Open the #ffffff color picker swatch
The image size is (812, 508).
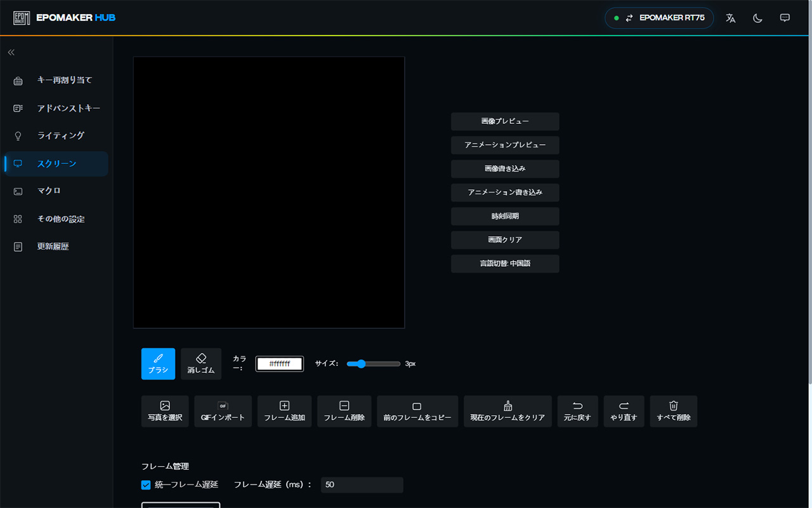click(280, 364)
